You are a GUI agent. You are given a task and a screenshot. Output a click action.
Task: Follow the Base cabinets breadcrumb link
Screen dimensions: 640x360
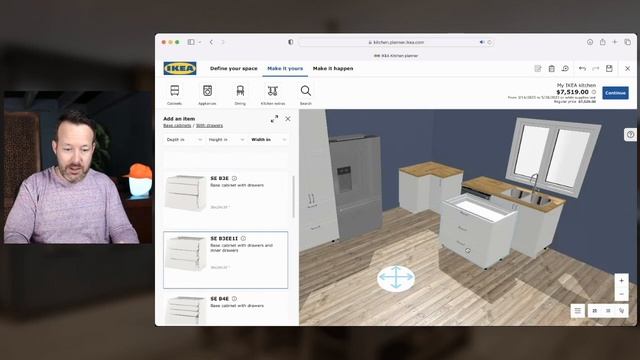point(177,126)
